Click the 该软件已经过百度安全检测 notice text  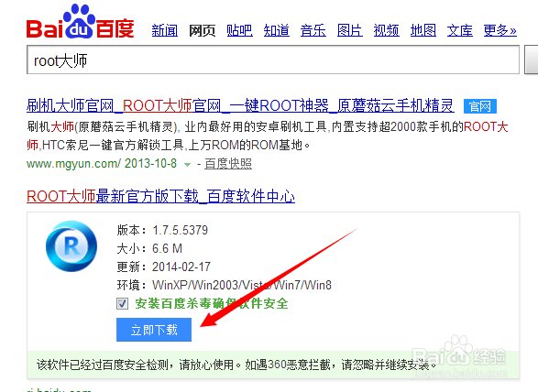click(x=236, y=365)
